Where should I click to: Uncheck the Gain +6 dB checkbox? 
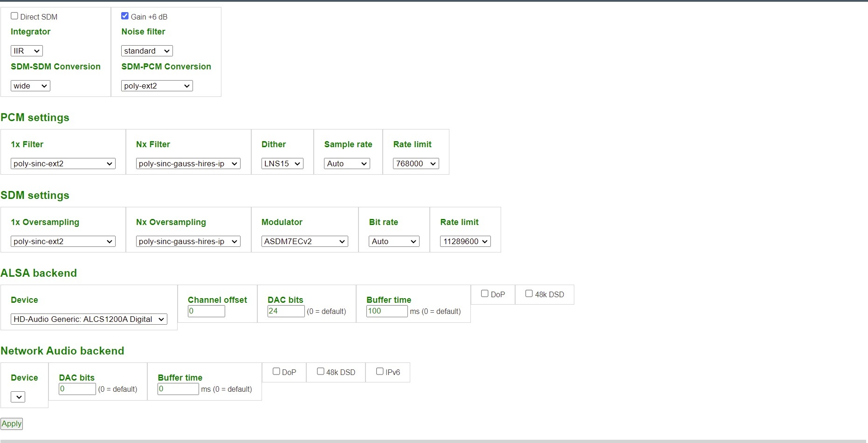(x=125, y=16)
